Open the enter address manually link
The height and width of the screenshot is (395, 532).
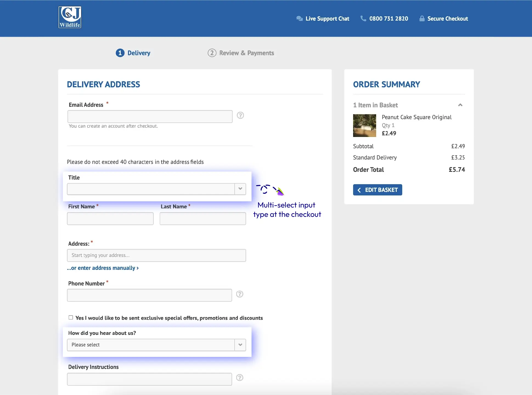tap(103, 268)
